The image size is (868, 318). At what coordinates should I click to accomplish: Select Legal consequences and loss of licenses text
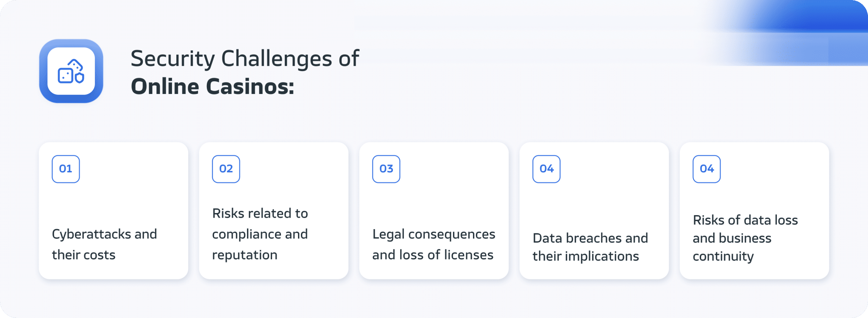pos(434,244)
